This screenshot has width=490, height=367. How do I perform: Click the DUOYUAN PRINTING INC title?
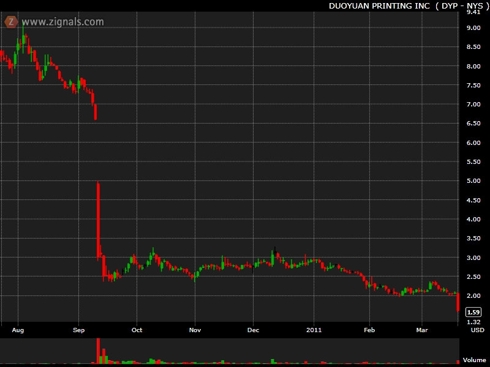tap(379, 6)
